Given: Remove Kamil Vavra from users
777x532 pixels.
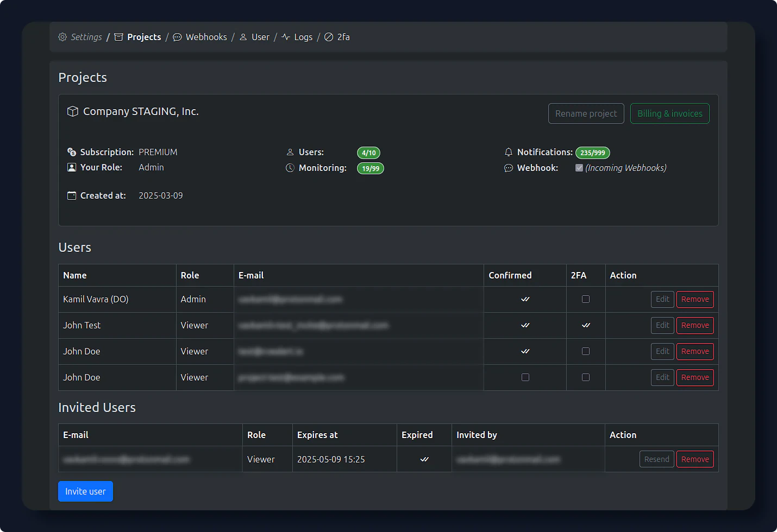Looking at the screenshot, I should 695,299.
